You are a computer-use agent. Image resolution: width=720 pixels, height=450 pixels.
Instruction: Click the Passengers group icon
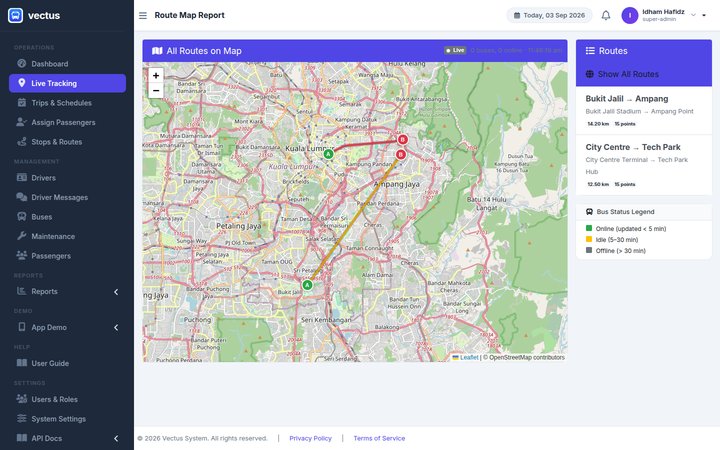tap(22, 255)
